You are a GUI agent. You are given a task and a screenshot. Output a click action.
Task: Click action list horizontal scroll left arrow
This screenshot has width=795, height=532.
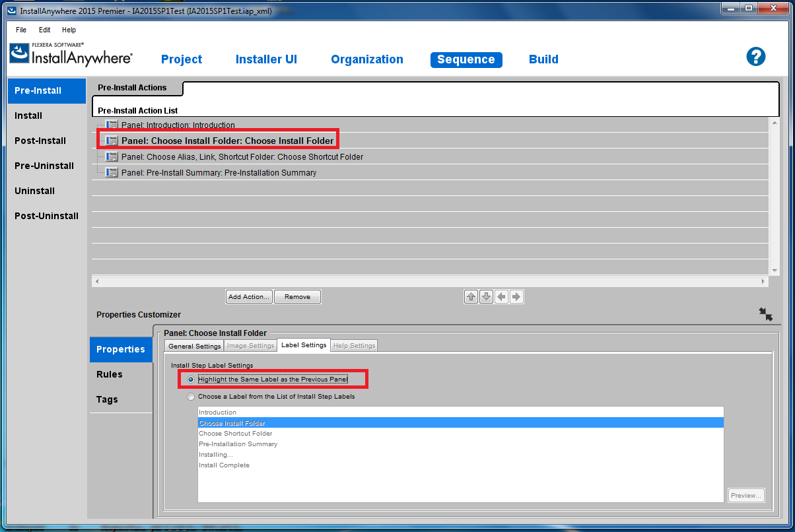pos(97,281)
